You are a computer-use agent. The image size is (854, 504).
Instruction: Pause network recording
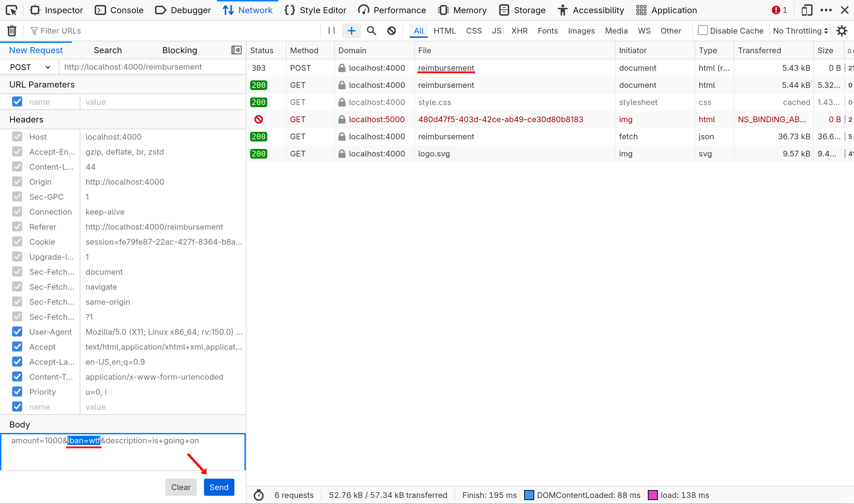[331, 31]
